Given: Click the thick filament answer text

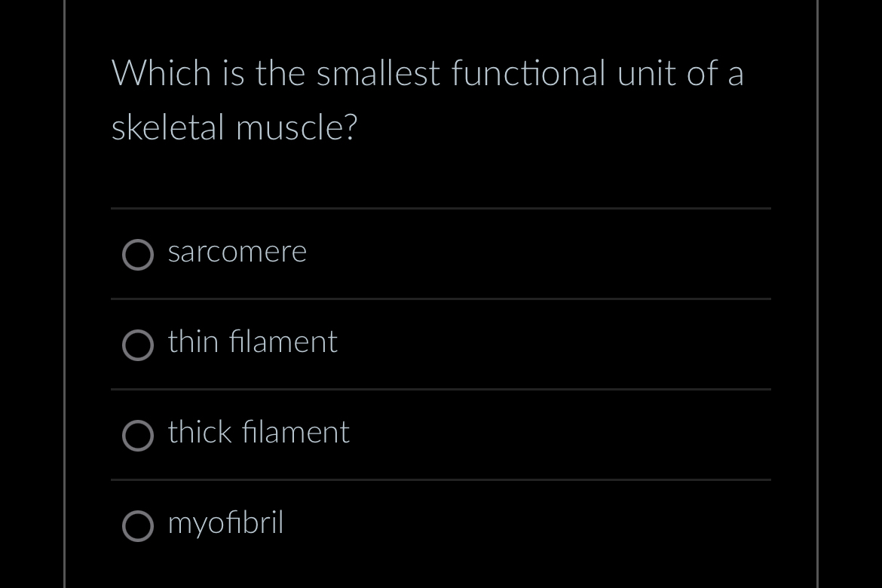Looking at the screenshot, I should click(x=258, y=433).
